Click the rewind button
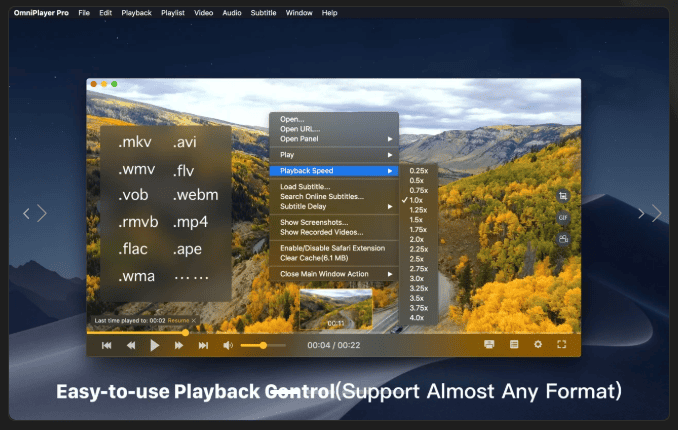This screenshot has width=678, height=430. point(131,345)
